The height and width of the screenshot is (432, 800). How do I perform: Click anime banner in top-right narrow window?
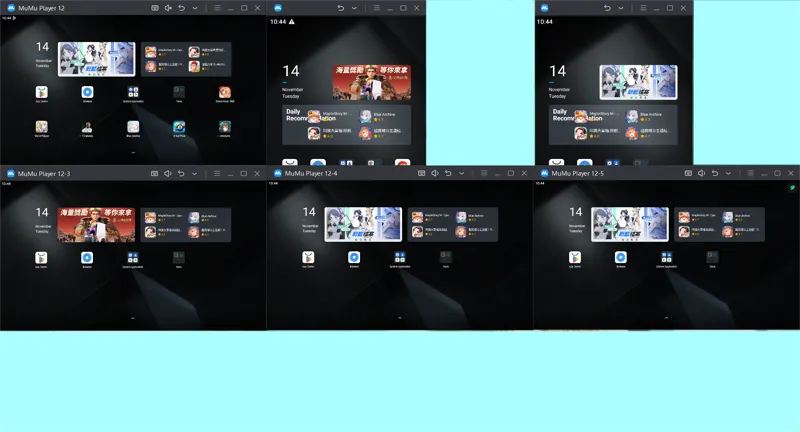pos(638,82)
